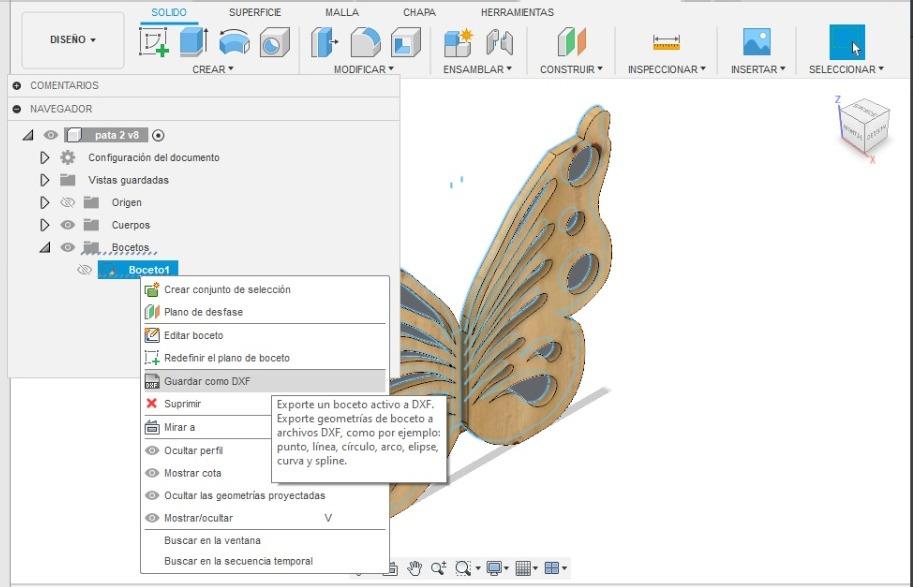Choose Crear conjunto de selección

click(264, 289)
